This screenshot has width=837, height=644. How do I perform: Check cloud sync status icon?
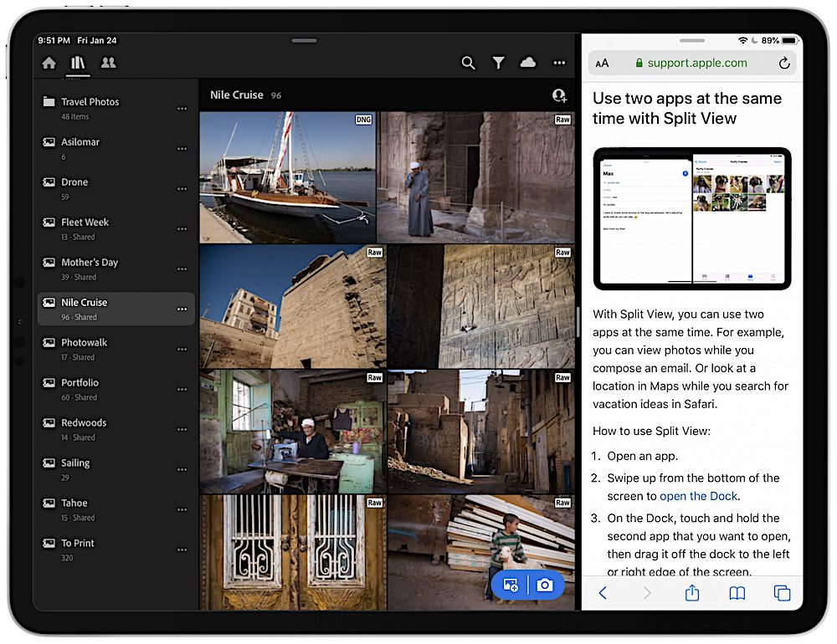(528, 63)
